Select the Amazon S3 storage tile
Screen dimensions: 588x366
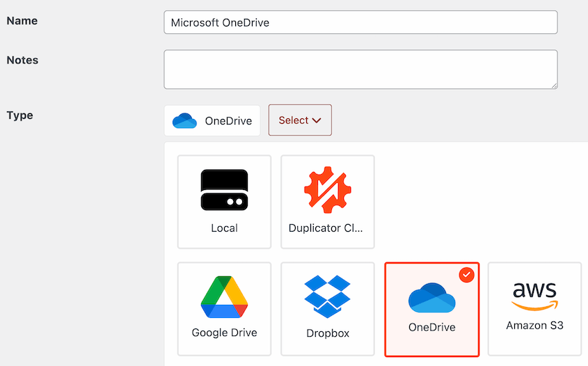click(534, 309)
